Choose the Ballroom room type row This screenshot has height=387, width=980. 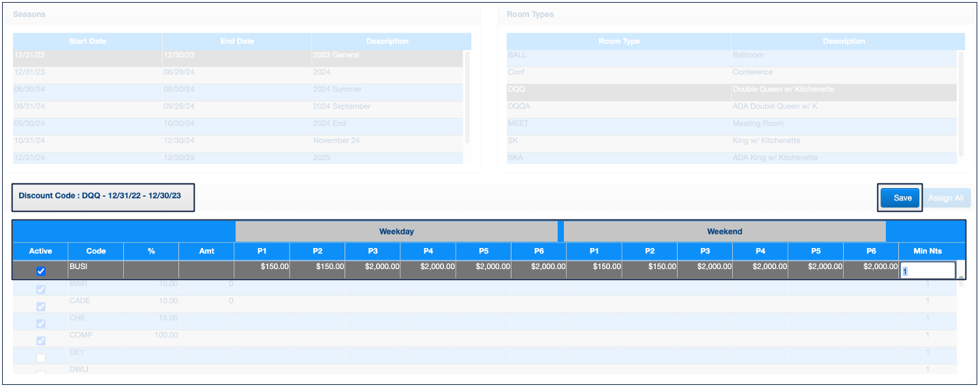coord(731,55)
